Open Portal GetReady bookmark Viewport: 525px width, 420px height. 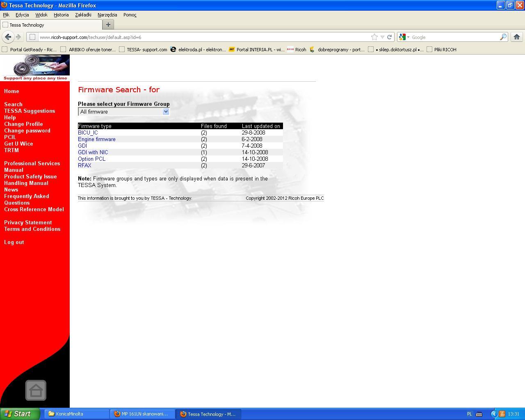point(29,49)
